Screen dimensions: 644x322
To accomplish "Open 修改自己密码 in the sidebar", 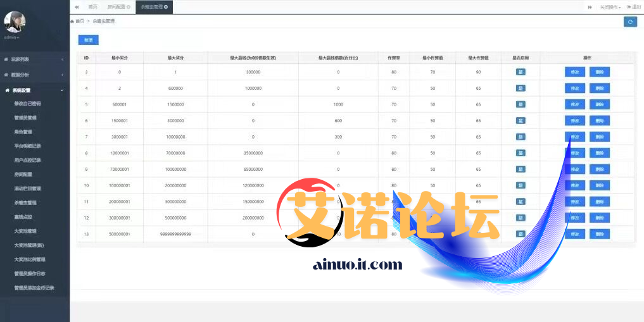I will tap(27, 104).
